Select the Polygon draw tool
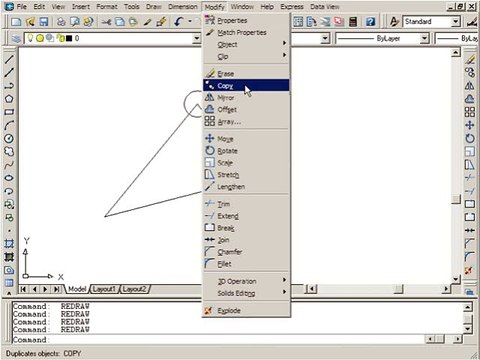Image resolution: width=480 pixels, height=360 pixels. click(x=9, y=99)
